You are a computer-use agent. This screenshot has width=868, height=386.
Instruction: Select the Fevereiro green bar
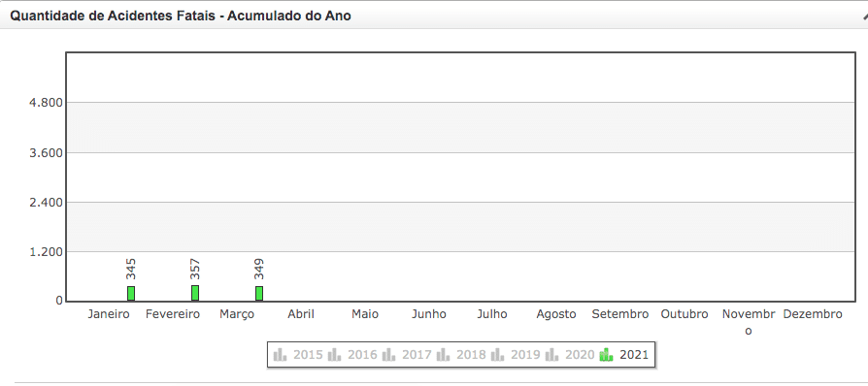pyautogui.click(x=195, y=293)
